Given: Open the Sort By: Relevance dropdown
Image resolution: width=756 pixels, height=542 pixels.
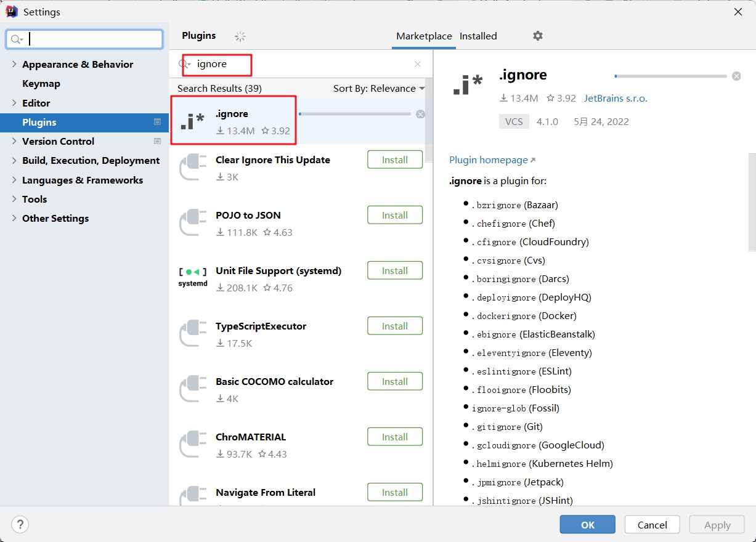Looking at the screenshot, I should point(379,88).
